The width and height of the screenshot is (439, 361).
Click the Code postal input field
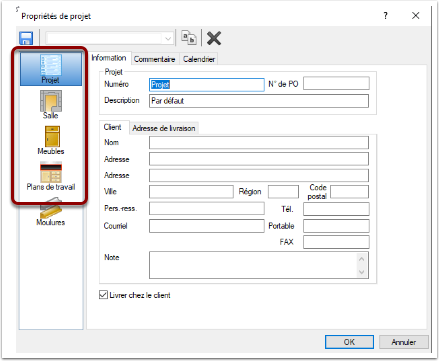350,192
